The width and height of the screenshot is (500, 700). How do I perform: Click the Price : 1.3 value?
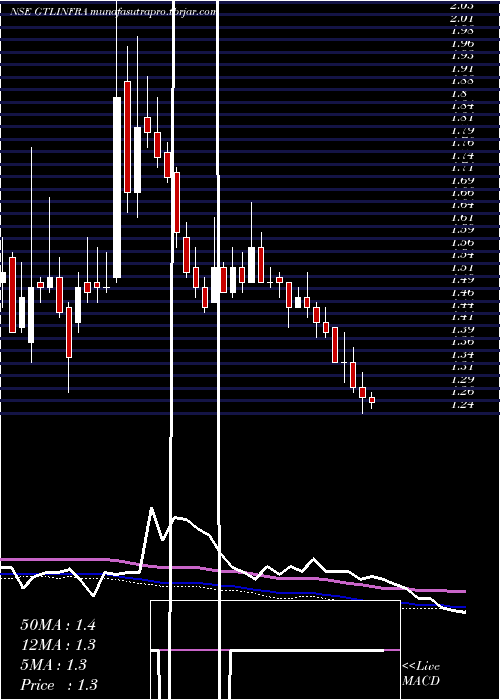point(59,685)
